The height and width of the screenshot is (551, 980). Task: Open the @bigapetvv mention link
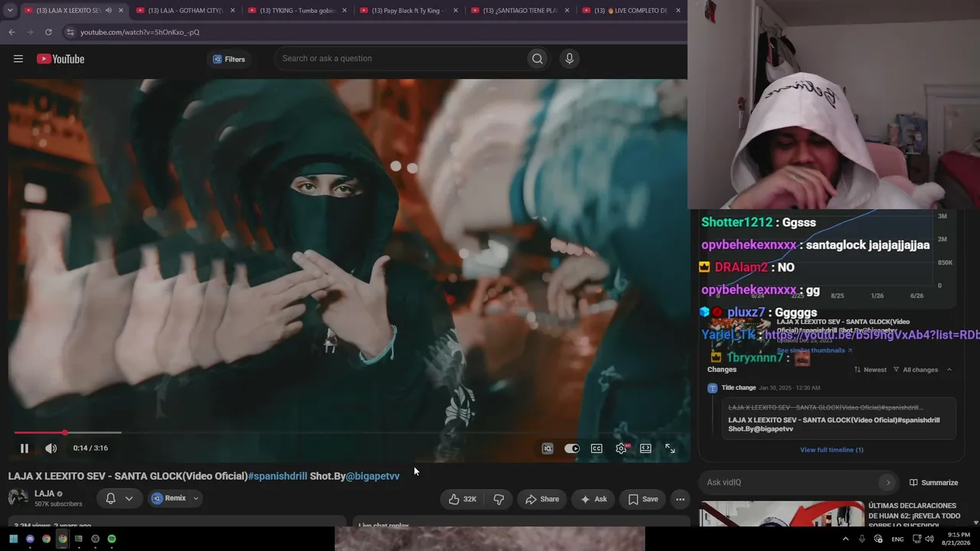point(373,476)
